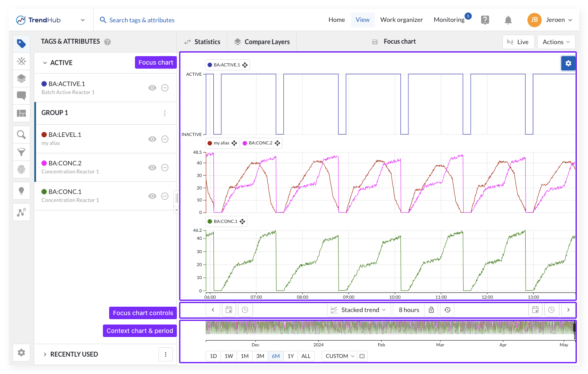The height and width of the screenshot is (374, 588).
Task: Click the Live button
Action: pyautogui.click(x=518, y=42)
